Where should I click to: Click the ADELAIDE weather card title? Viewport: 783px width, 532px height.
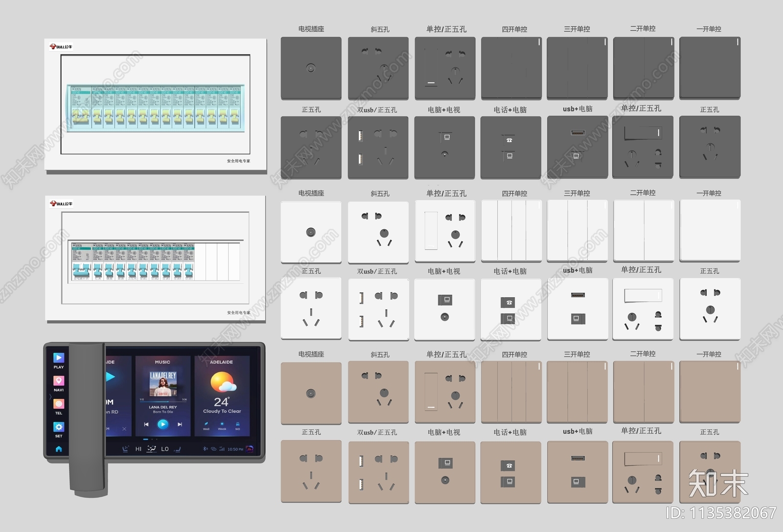(x=221, y=362)
